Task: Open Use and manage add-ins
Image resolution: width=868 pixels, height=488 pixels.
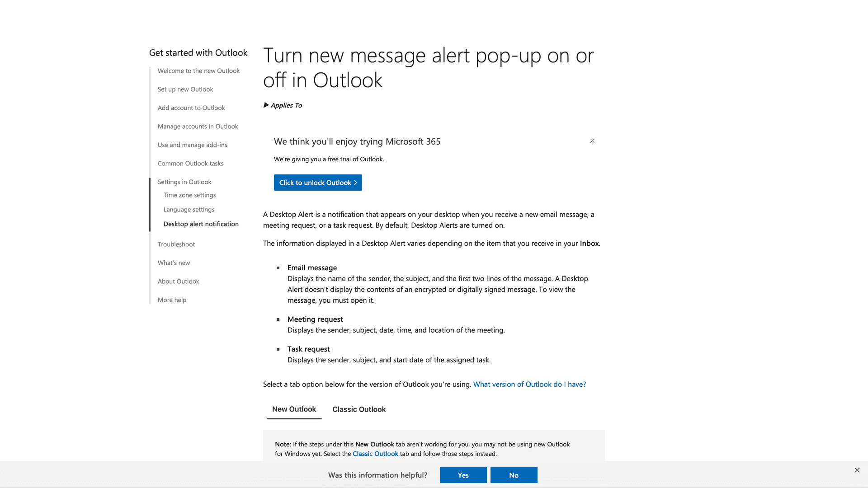Action: (x=192, y=145)
